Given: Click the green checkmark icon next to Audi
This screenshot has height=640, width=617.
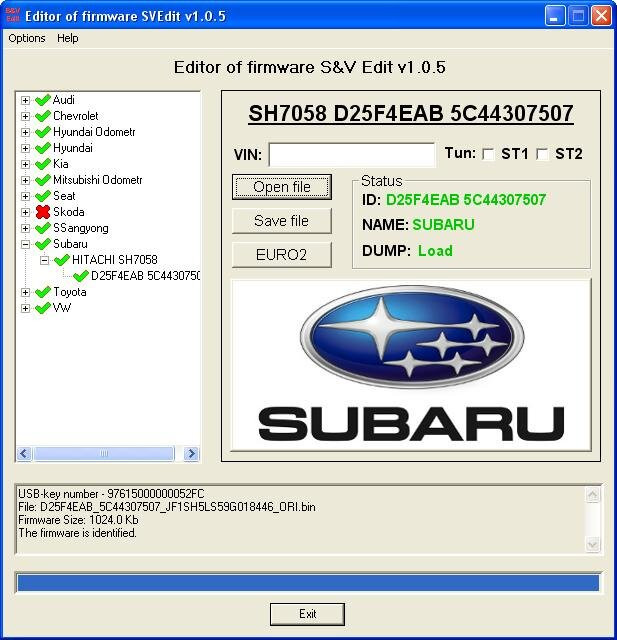Looking at the screenshot, I should click(x=43, y=100).
